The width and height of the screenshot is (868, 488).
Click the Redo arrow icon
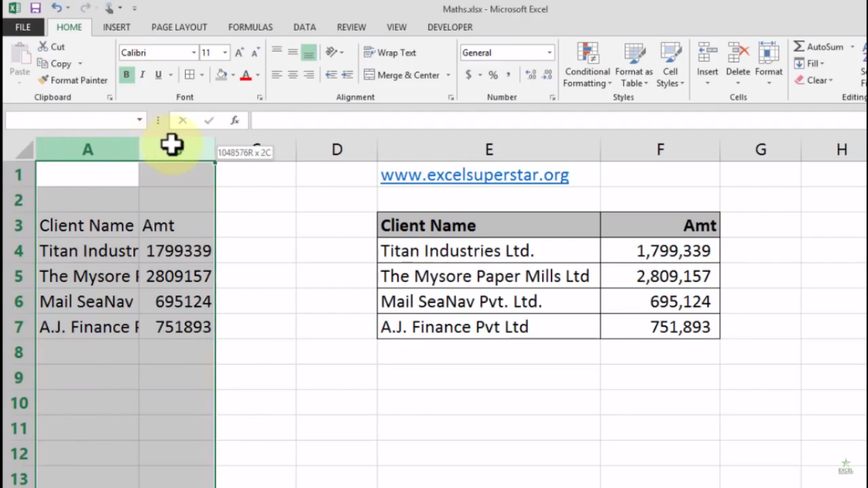click(85, 9)
